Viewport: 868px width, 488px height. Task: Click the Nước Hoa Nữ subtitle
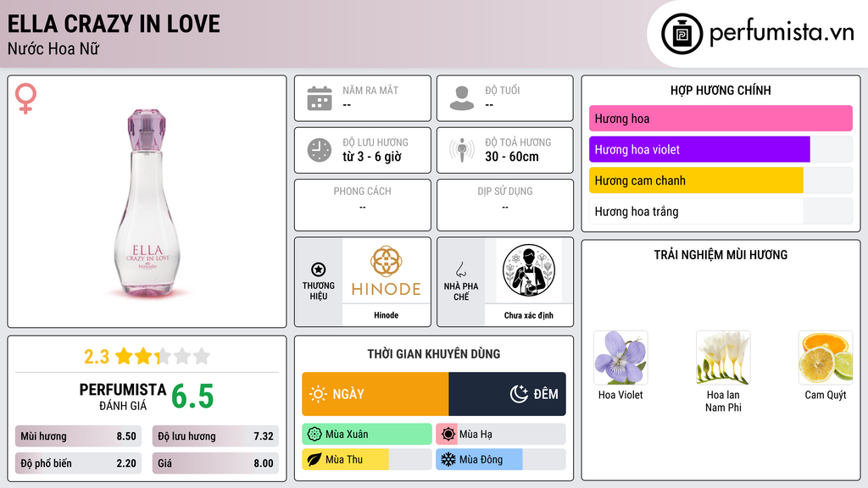click(x=53, y=48)
